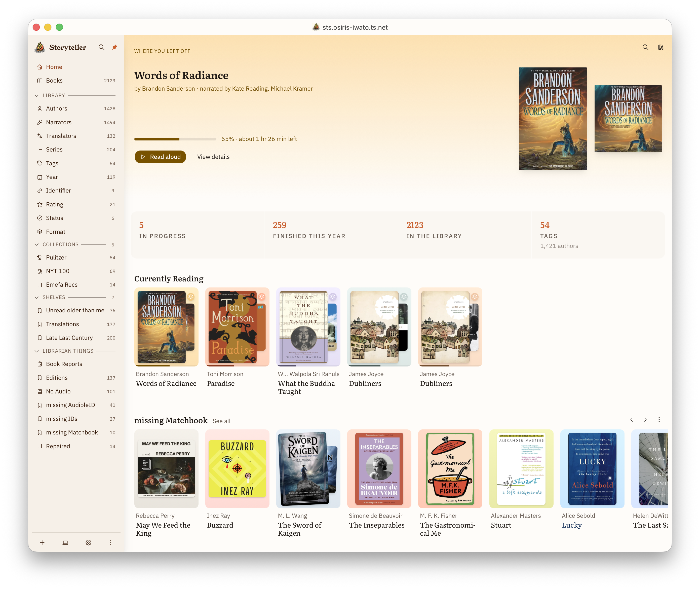The height and width of the screenshot is (589, 700).
Task: Click readaloud badge on Words of Radiance card
Action: coord(191,297)
